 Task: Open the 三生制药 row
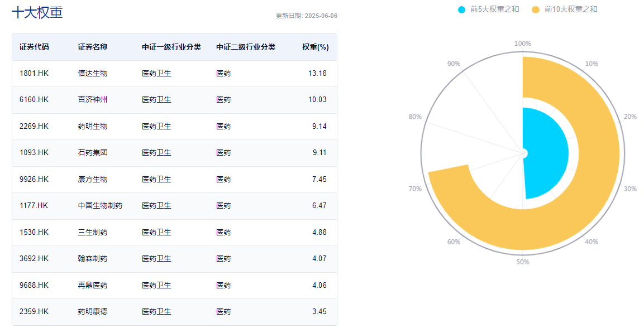[x=175, y=233]
